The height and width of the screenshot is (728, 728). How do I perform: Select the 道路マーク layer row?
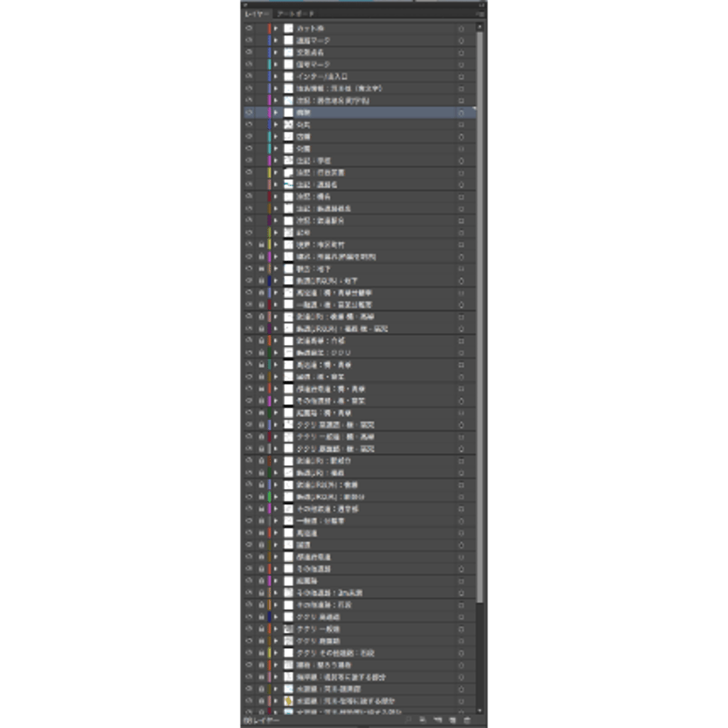(x=359, y=41)
